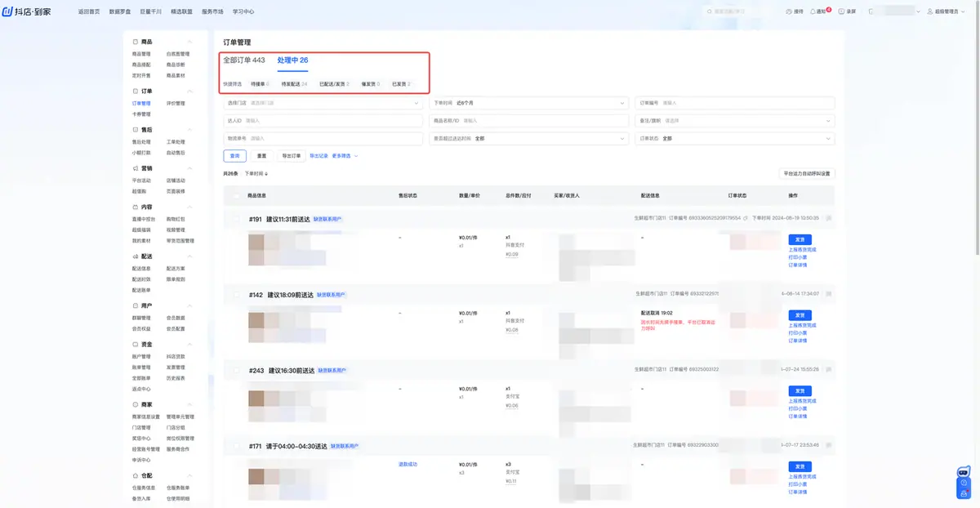Tick the select-all checkbox in table header
Image resolution: width=980 pixels, height=508 pixels.
tap(238, 196)
